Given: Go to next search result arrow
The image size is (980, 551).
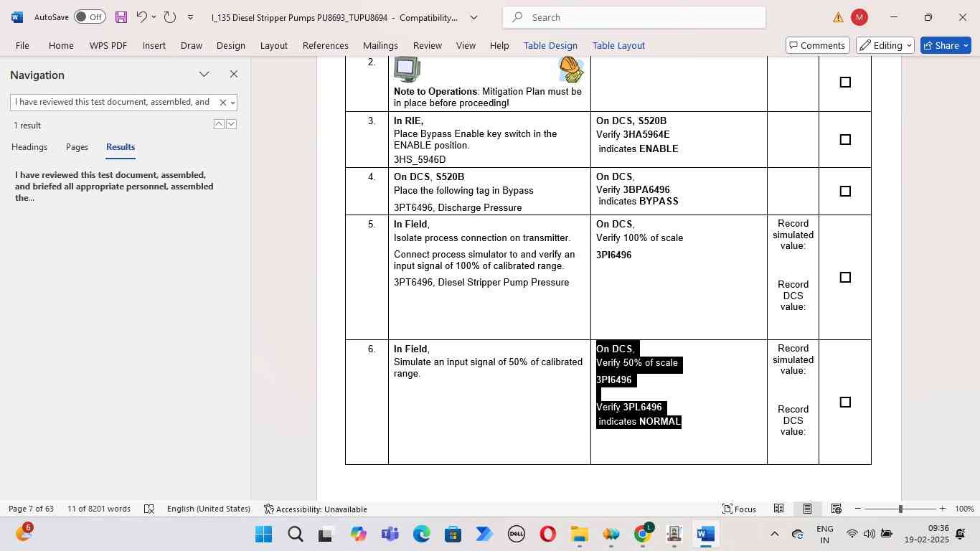Looking at the screenshot, I should pyautogui.click(x=231, y=124).
